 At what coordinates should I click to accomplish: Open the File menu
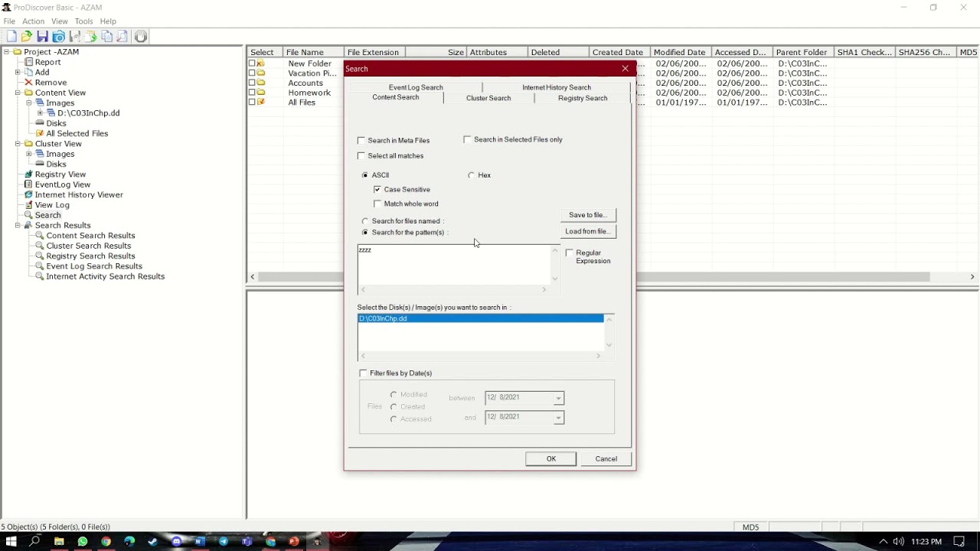pos(9,21)
